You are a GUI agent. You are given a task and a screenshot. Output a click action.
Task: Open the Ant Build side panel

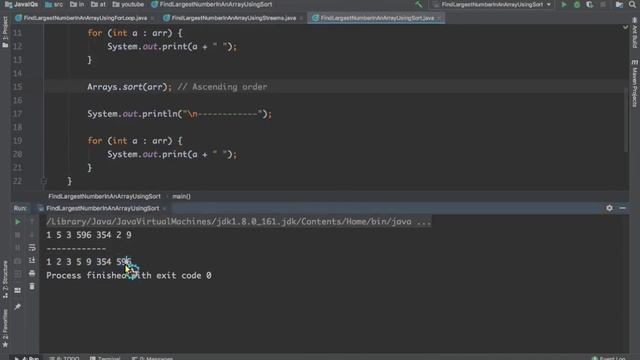[635, 33]
